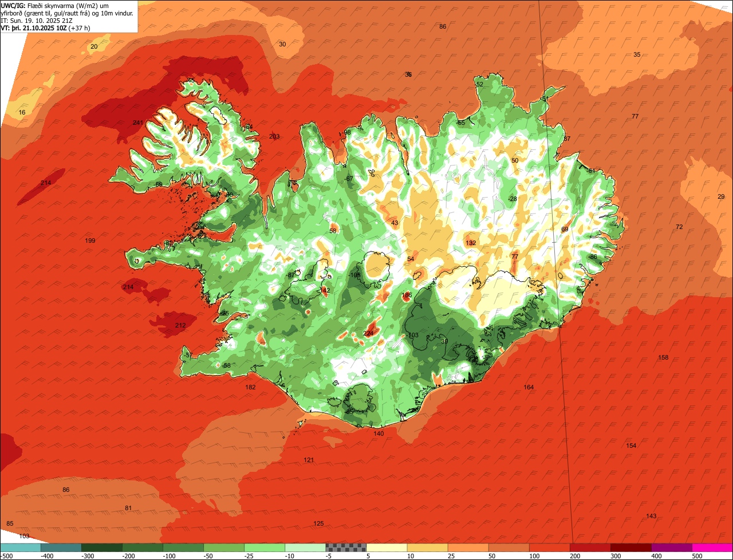The width and height of the screenshot is (733, 560).
Task: Click the valid time 'VT: þri. 21.10.2025 10Z'
Action: point(33,27)
